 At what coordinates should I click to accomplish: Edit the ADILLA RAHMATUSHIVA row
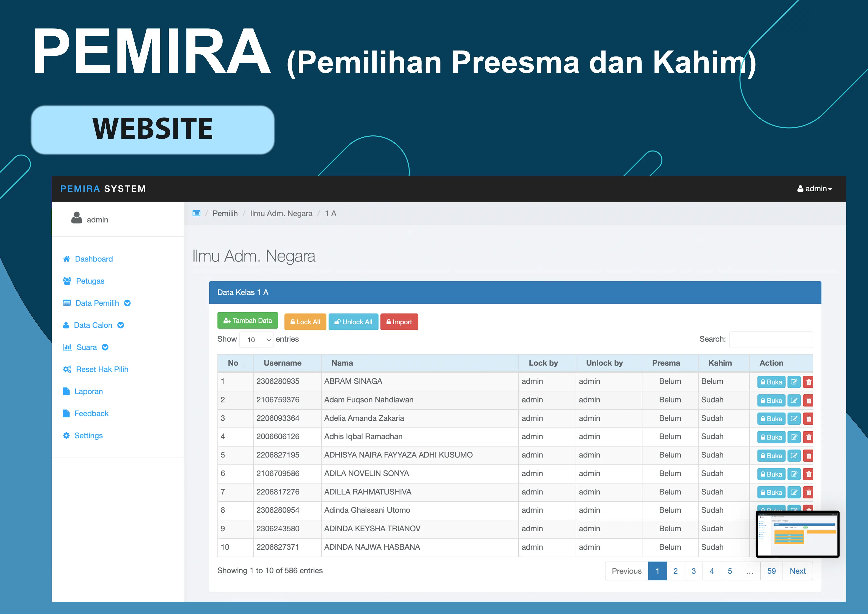[x=794, y=493]
